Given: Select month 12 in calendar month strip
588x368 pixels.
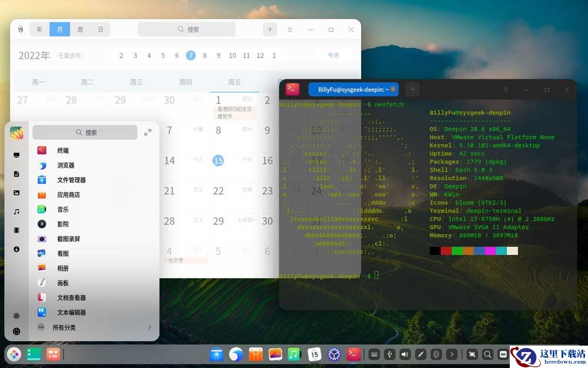Looking at the screenshot, I should 260,55.
